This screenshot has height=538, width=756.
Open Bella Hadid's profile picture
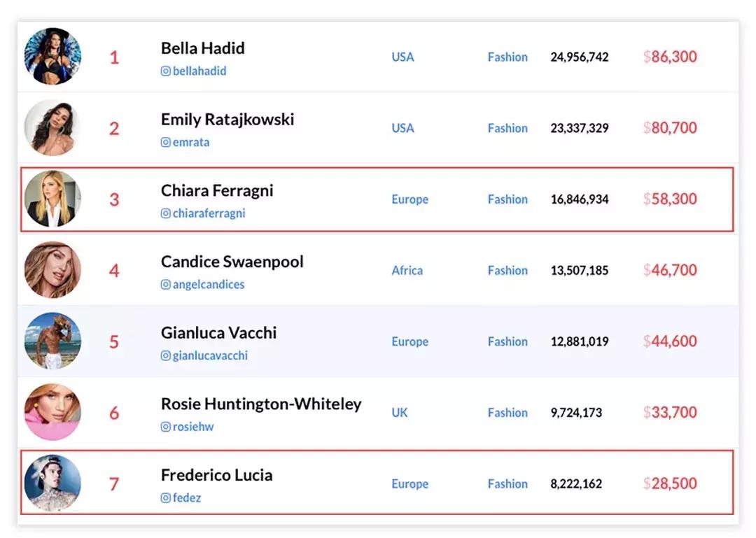[52, 57]
